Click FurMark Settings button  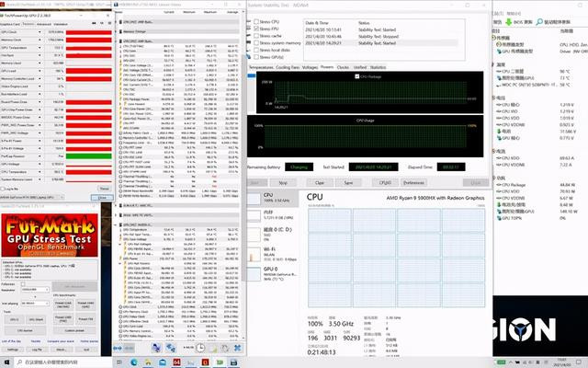pos(12,350)
